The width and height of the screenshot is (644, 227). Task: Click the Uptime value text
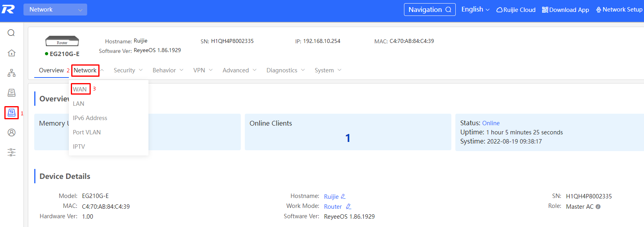(x=525, y=132)
